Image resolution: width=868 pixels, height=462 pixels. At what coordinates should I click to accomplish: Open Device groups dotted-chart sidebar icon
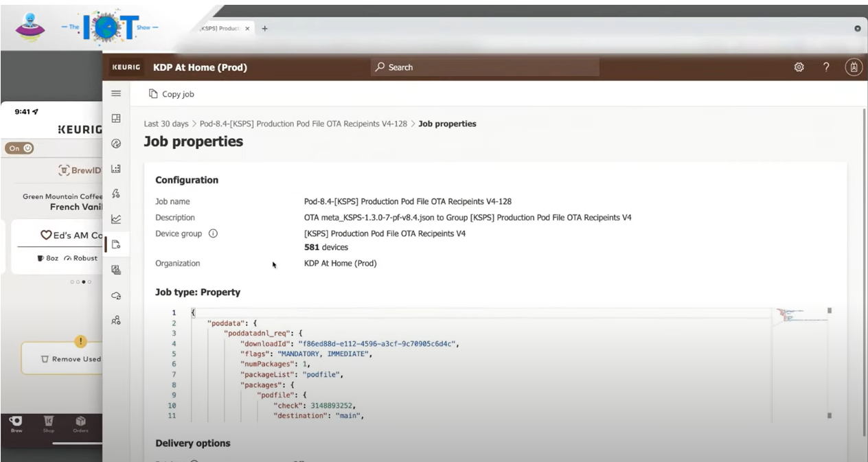pos(115,169)
